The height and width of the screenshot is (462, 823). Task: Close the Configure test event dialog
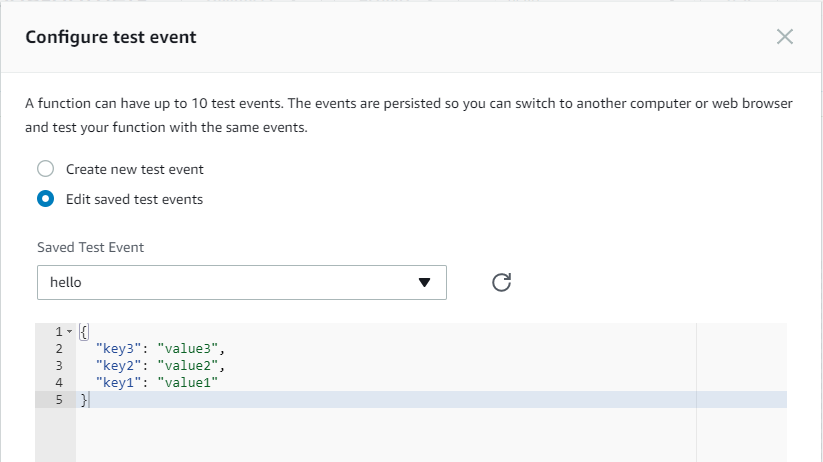coord(785,37)
